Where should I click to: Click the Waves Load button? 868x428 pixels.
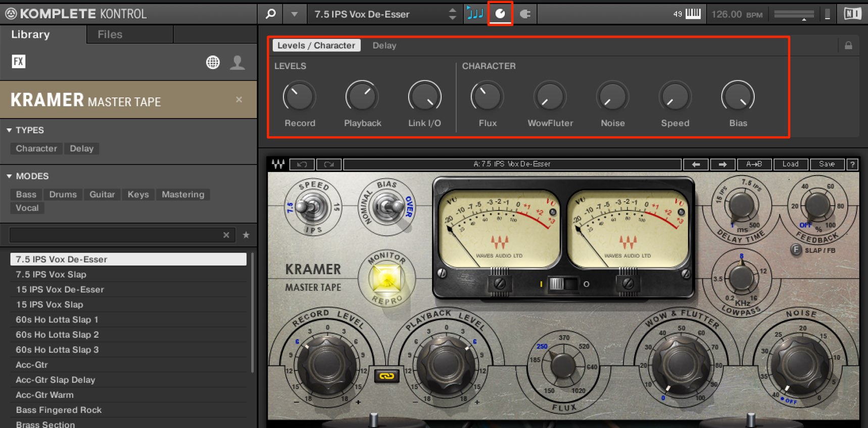coord(791,164)
